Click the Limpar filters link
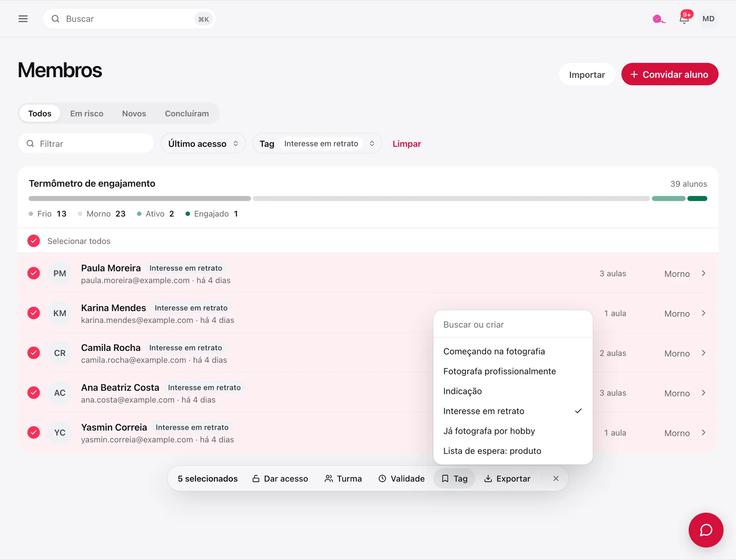736x560 pixels. click(x=407, y=144)
